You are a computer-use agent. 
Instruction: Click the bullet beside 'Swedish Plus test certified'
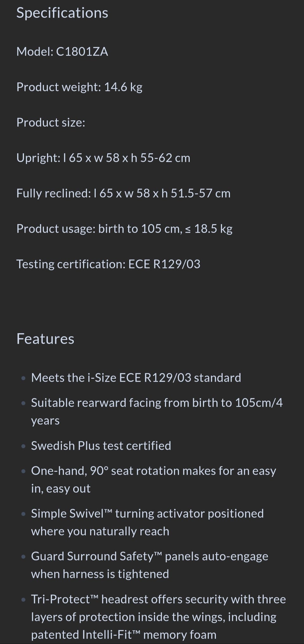[x=23, y=446]
